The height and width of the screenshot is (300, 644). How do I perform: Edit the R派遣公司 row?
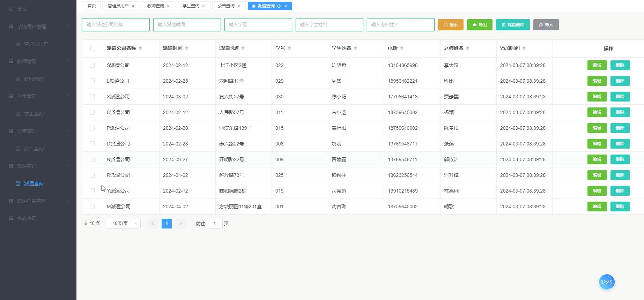pyautogui.click(x=597, y=175)
